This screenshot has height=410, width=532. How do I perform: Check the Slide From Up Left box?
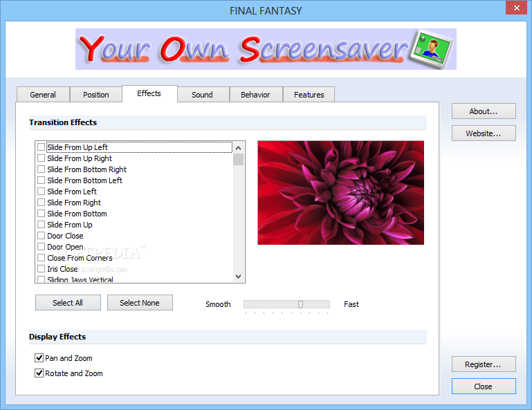pyautogui.click(x=41, y=147)
